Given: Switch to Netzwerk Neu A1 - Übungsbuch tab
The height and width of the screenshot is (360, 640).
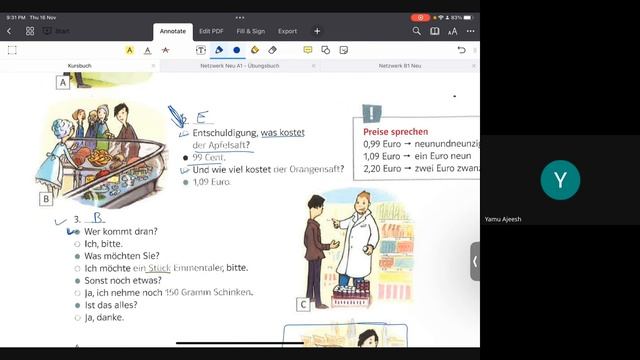Looking at the screenshot, I should (x=240, y=66).
